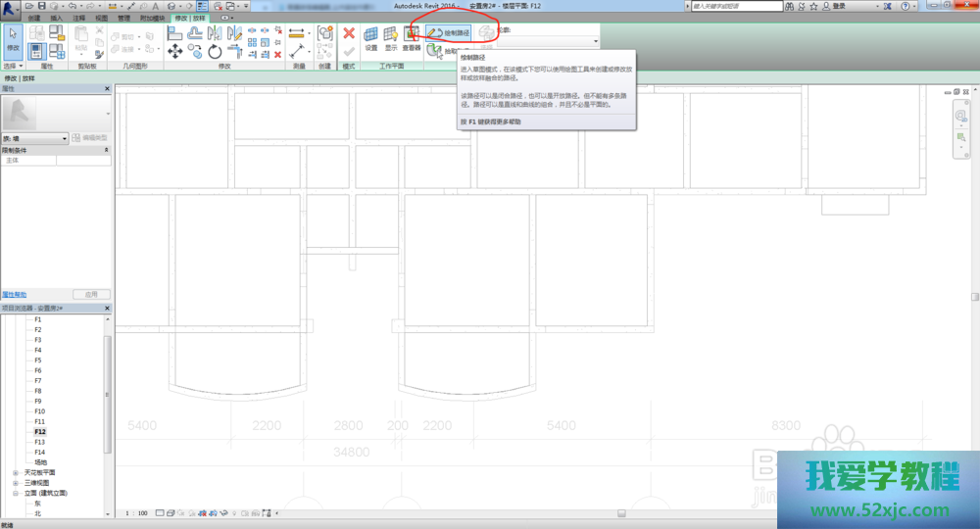
Task: Select the Rotate tool in the Modify panel
Action: (215, 52)
